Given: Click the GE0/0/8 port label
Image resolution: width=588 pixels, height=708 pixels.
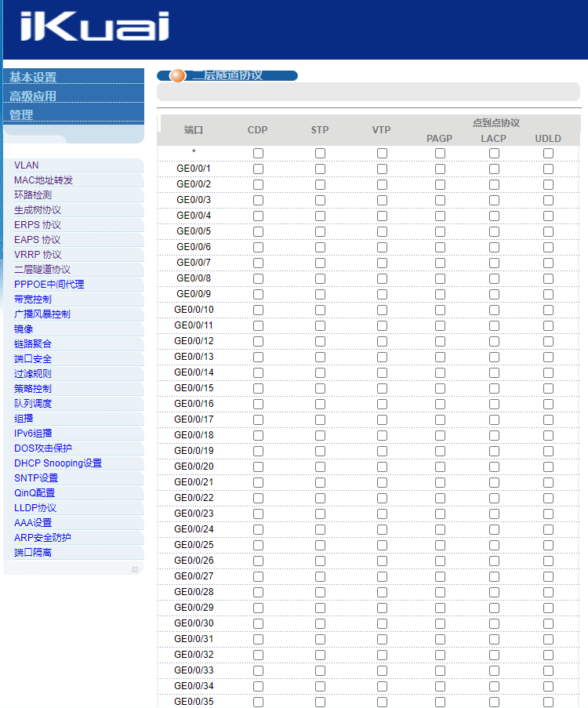Looking at the screenshot, I should pos(194,278).
